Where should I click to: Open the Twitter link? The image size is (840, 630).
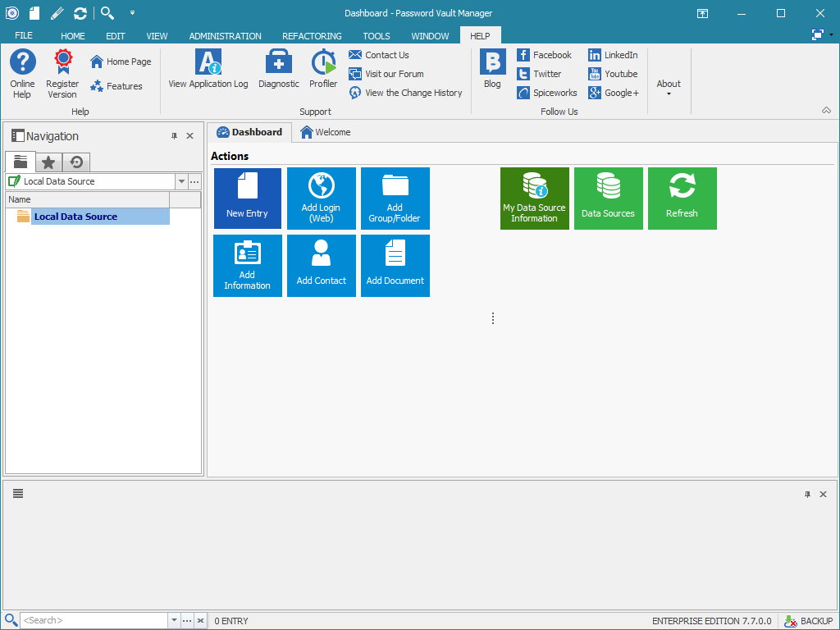[539, 74]
